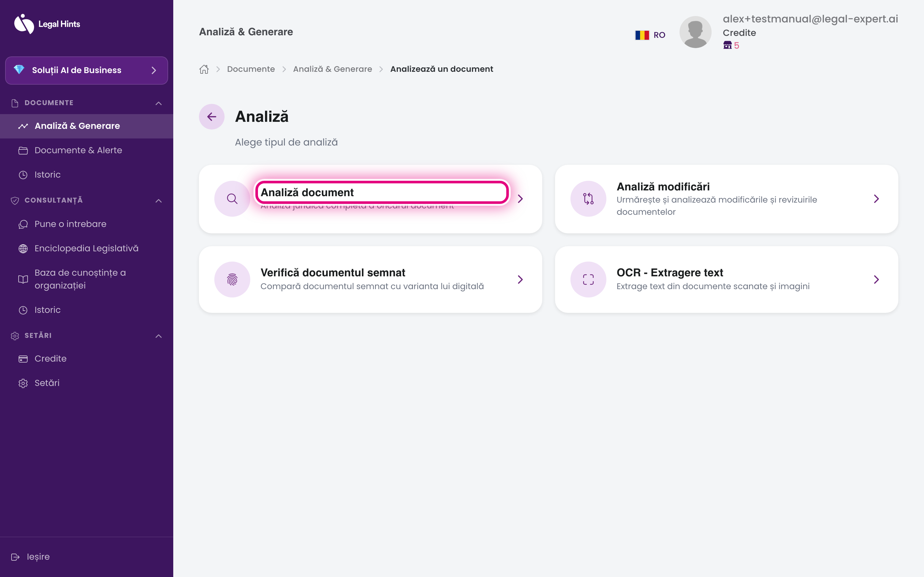Click the credits shop icon near 5

727,46
